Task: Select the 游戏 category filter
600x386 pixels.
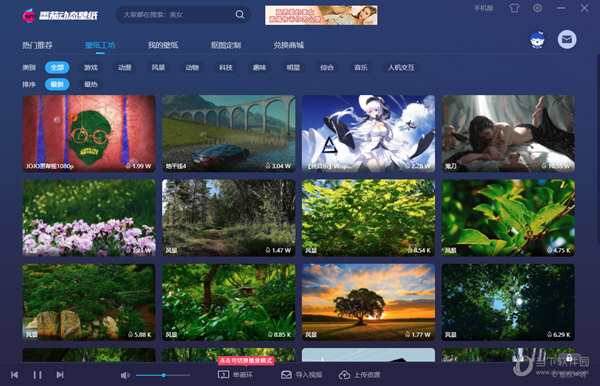Action: [x=91, y=68]
